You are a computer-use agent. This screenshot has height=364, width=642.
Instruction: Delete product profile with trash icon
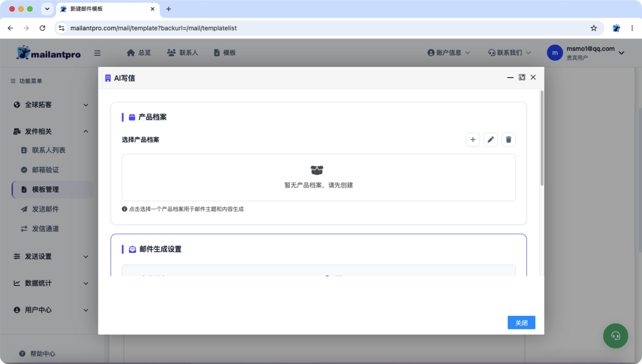click(509, 139)
